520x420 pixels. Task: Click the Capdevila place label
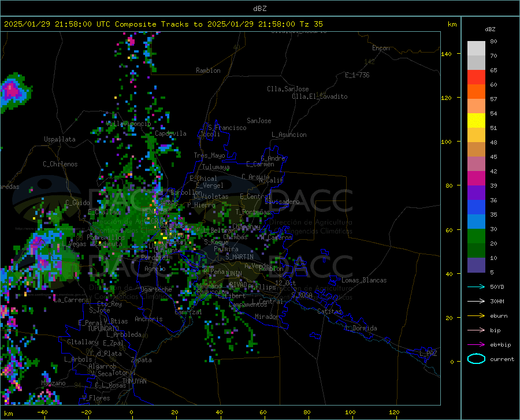tap(170, 133)
